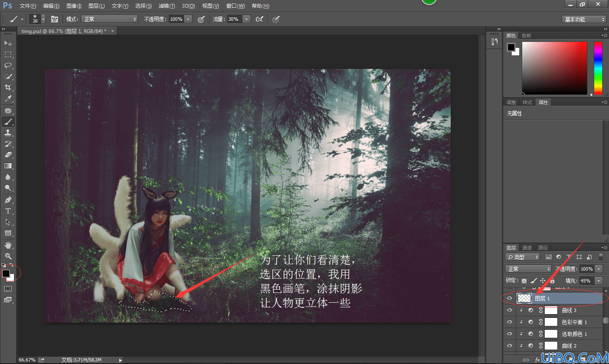Toggle lock position icon

(x=543, y=281)
